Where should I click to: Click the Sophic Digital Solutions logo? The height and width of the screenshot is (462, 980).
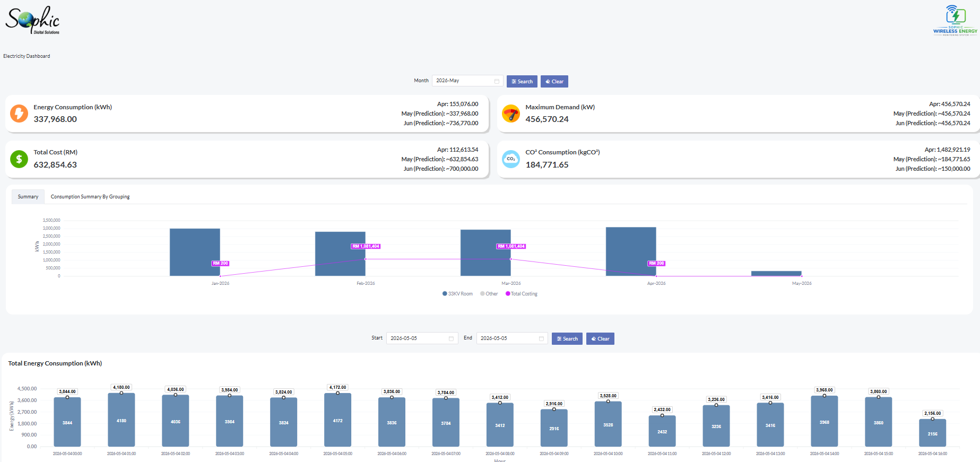click(32, 21)
